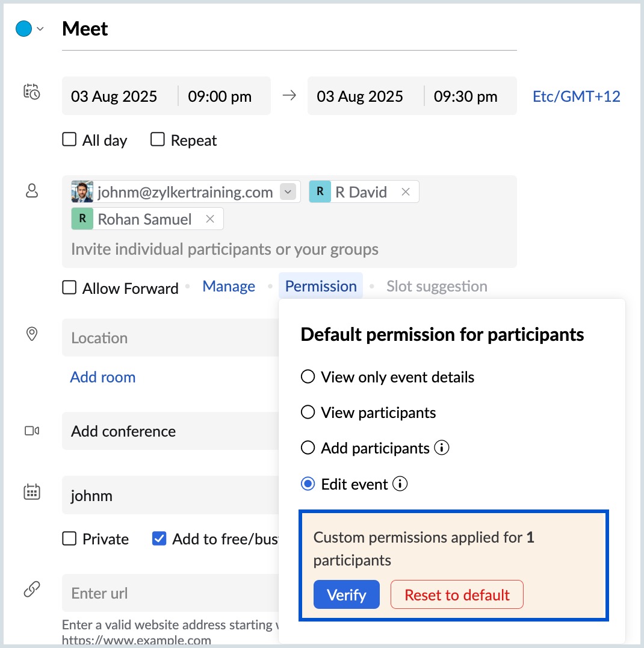Screen dimensions: 644x648
Task: Open the johnm calendar selector
Action: point(170,495)
